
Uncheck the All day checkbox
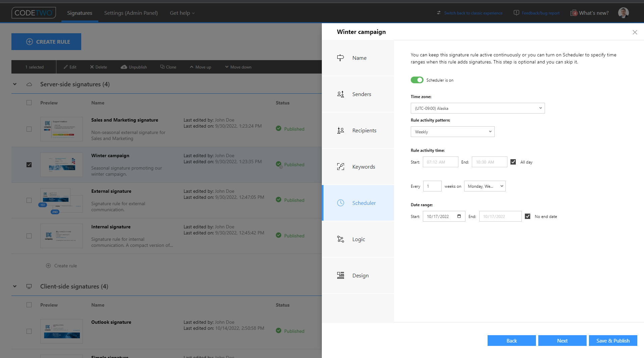point(513,162)
